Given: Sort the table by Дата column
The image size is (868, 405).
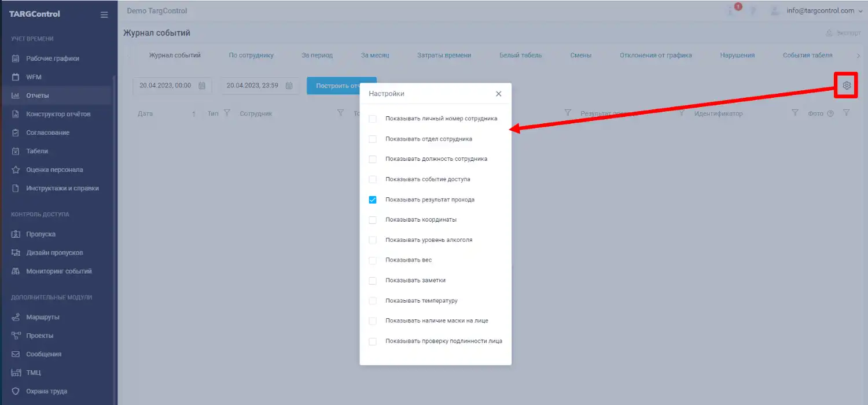Looking at the screenshot, I should point(145,113).
